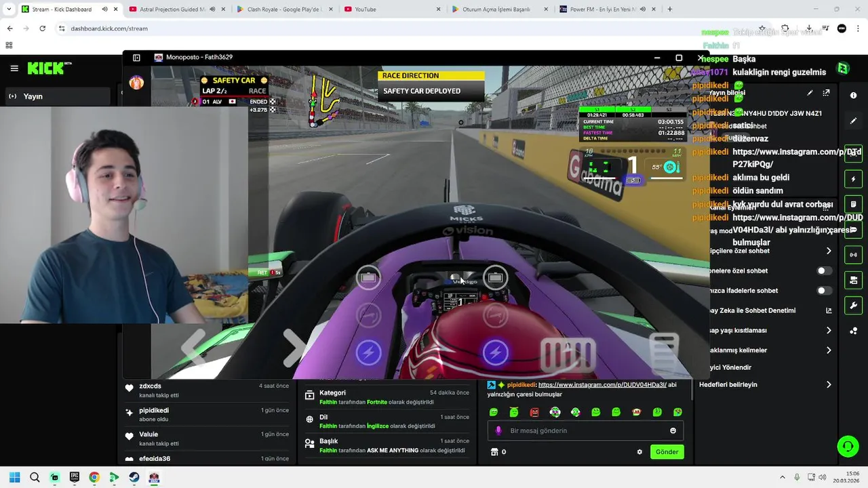
Task: Click the microphone icon in chat box
Action: click(498, 430)
